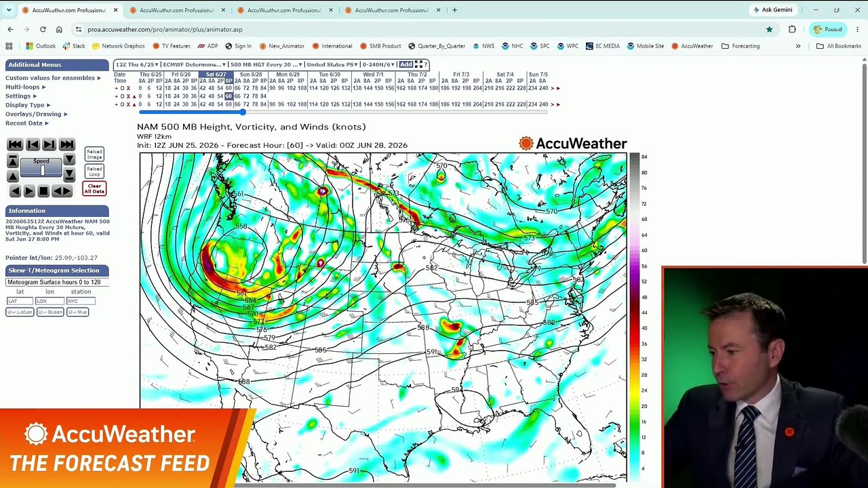
Task: Step back one frame in the animator
Action: click(x=32, y=144)
